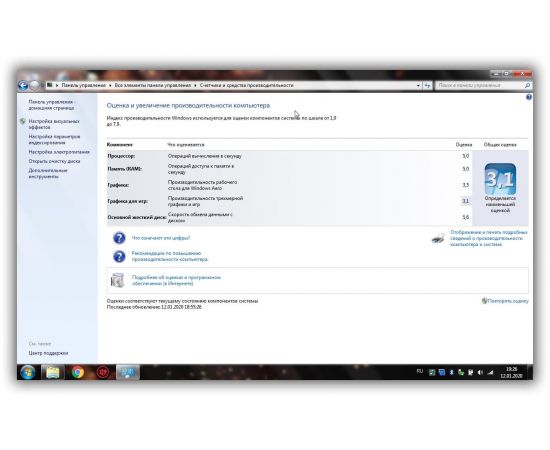The width and height of the screenshot is (550, 450).
Task: Open Дополнительные инструменты link
Action: coord(48,174)
